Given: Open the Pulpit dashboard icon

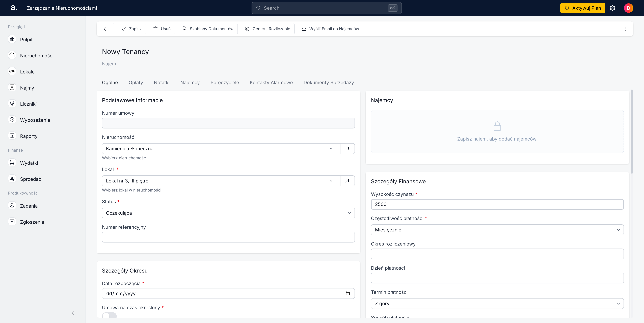Looking at the screenshot, I should click(x=12, y=39).
